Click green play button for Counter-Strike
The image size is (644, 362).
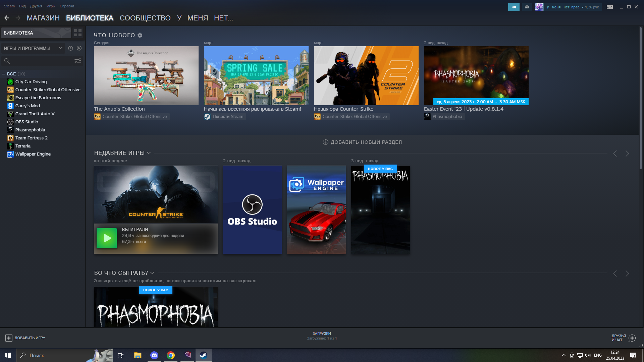click(x=107, y=238)
